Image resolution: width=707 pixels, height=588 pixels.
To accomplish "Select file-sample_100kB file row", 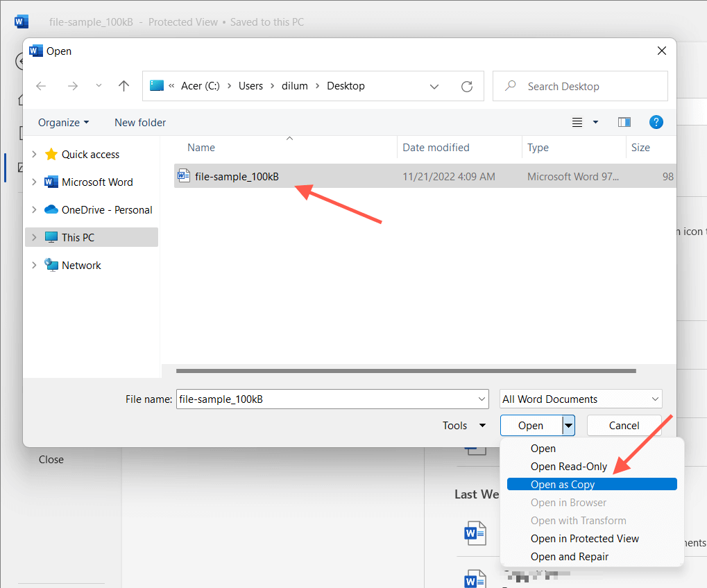I will coord(425,176).
